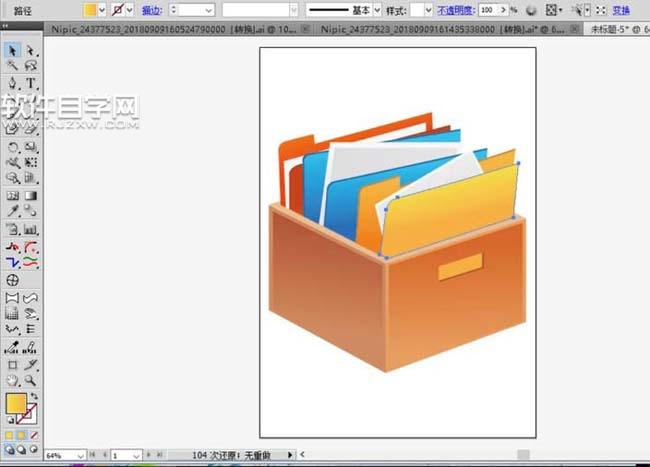This screenshot has height=467, width=650.
Task: Click the yellow Fill color box
Action: point(16,403)
